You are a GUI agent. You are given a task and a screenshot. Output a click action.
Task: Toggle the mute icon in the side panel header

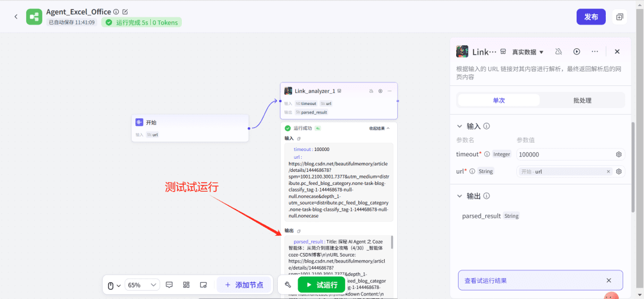(x=559, y=52)
